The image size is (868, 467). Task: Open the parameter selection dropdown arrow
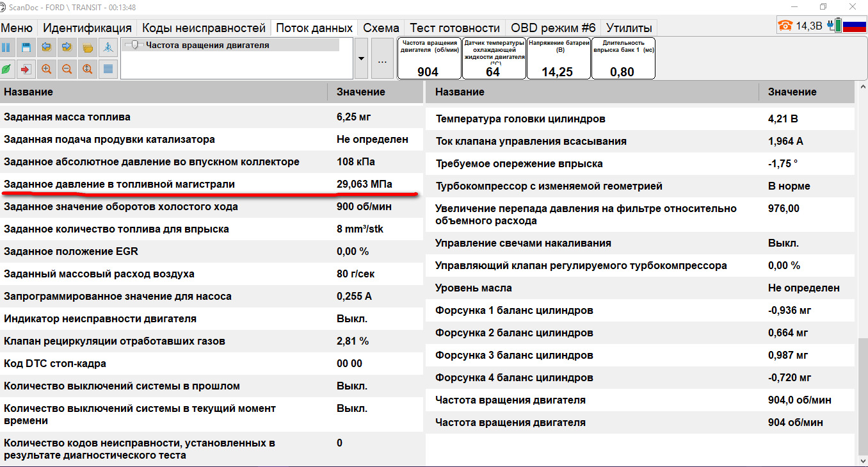tap(360, 58)
